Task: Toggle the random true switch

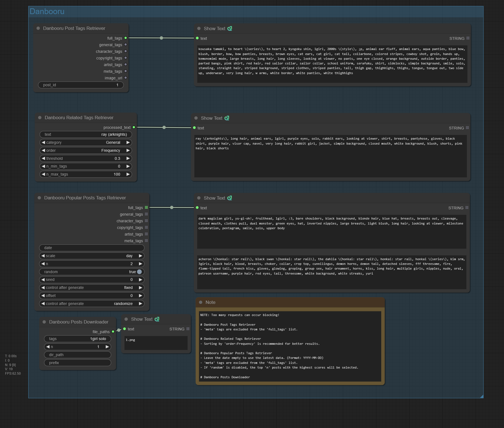Action: (x=139, y=272)
